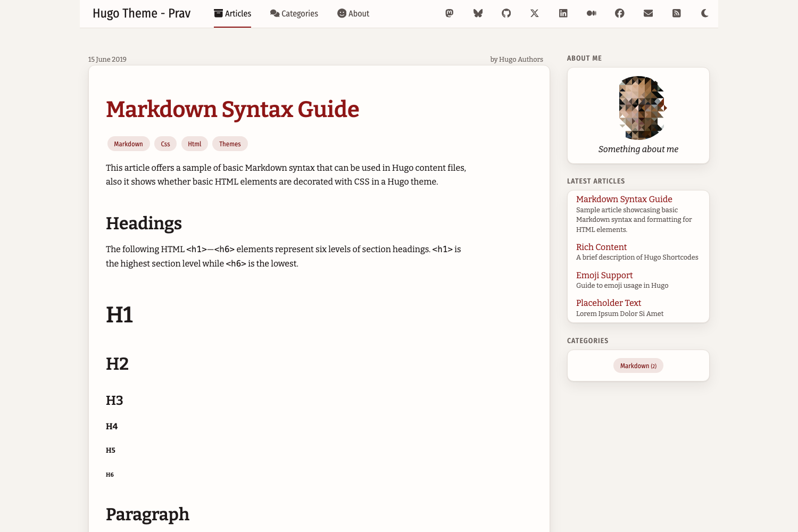798x532 pixels.
Task: Open the X (Twitter) icon
Action: click(535, 13)
